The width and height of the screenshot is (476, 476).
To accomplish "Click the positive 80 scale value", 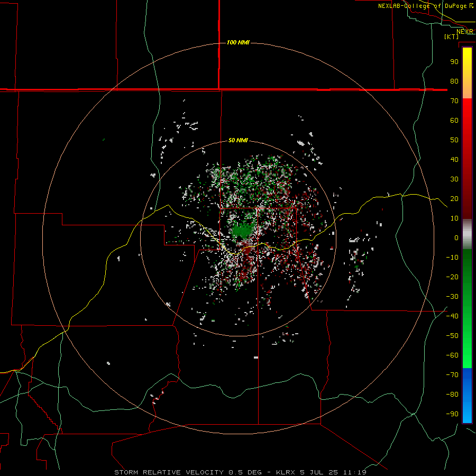I will click(454, 81).
